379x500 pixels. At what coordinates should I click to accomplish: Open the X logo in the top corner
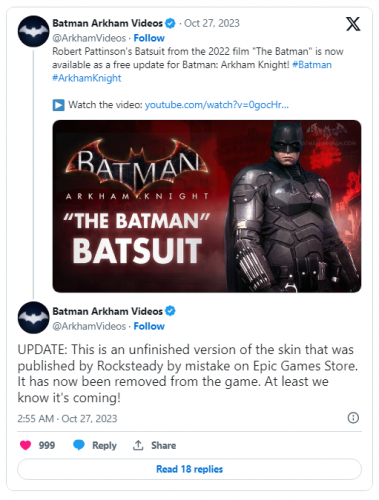point(353,24)
